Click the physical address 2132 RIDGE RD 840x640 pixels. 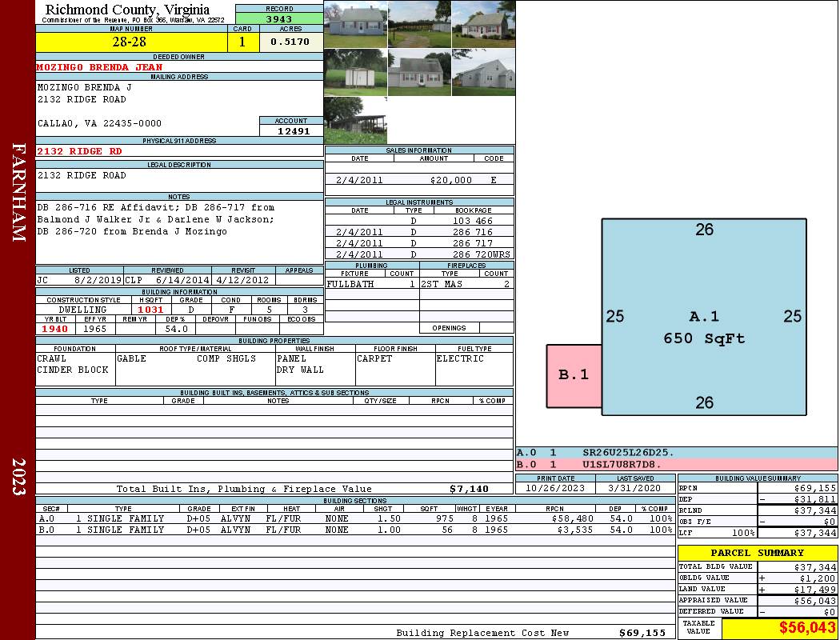80,151
